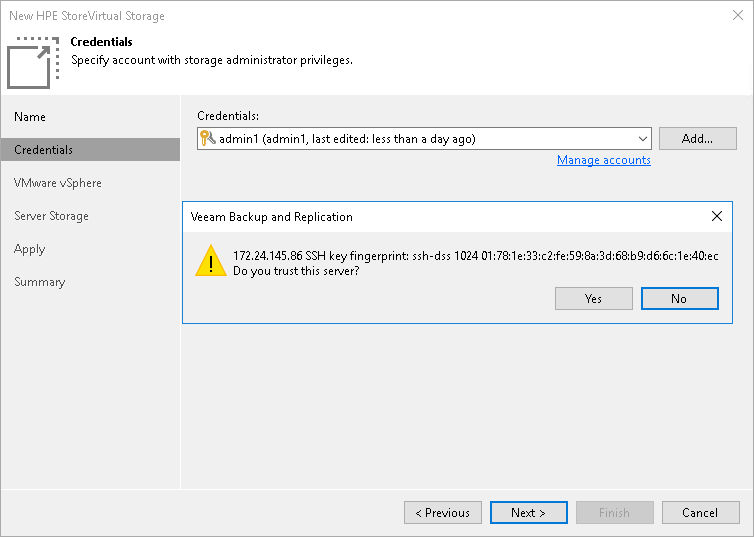Image resolution: width=754 pixels, height=537 pixels.
Task: Switch to the VMware vSphere step
Action: coord(58,183)
